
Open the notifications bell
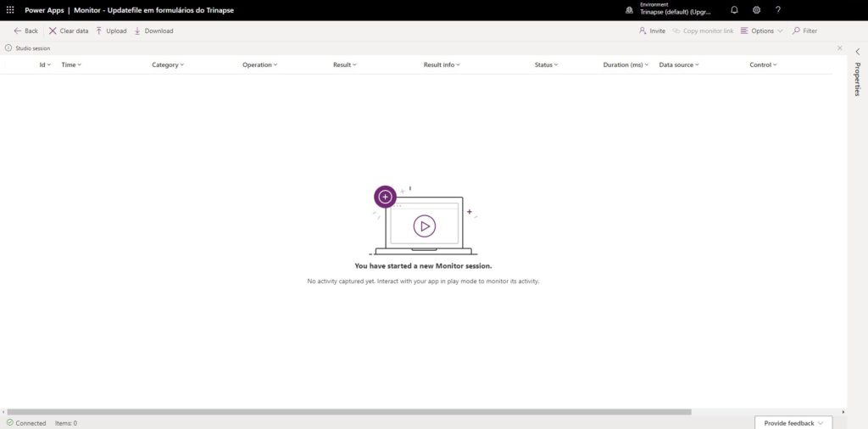pos(735,10)
